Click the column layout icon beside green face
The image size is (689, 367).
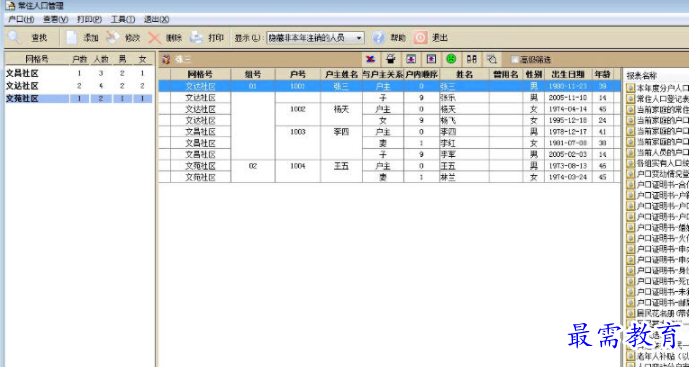pyautogui.click(x=472, y=59)
